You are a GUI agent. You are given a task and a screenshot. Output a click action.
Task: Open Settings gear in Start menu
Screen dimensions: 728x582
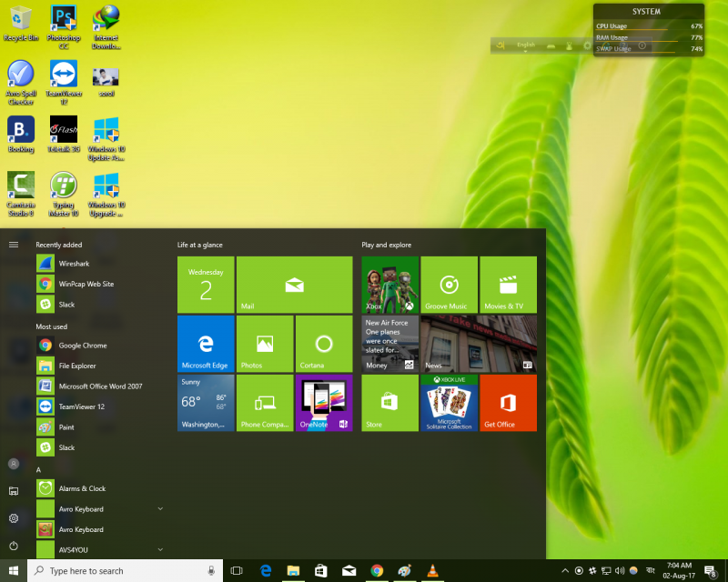tap(14, 518)
